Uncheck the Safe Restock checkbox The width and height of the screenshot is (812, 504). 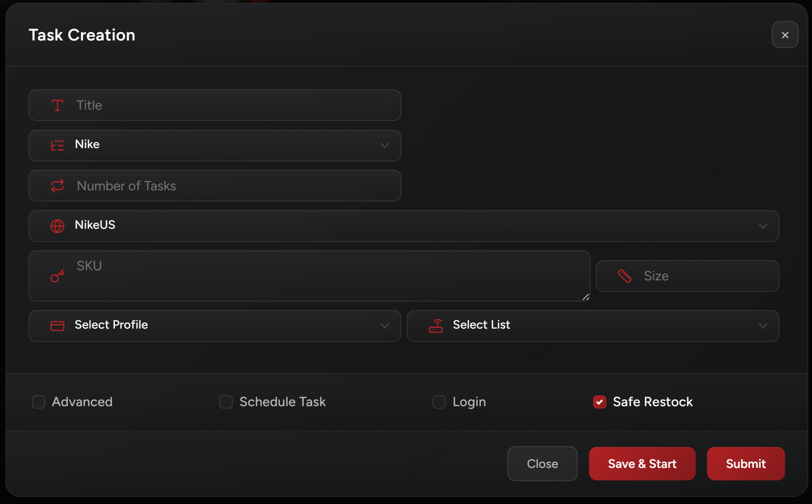click(x=599, y=402)
